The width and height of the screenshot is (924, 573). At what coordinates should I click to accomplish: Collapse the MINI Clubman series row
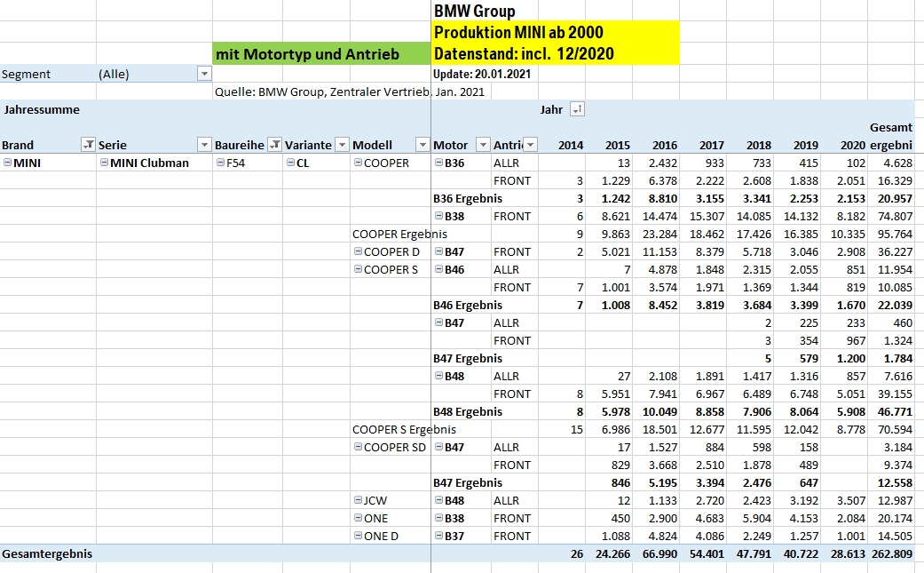coord(104,163)
